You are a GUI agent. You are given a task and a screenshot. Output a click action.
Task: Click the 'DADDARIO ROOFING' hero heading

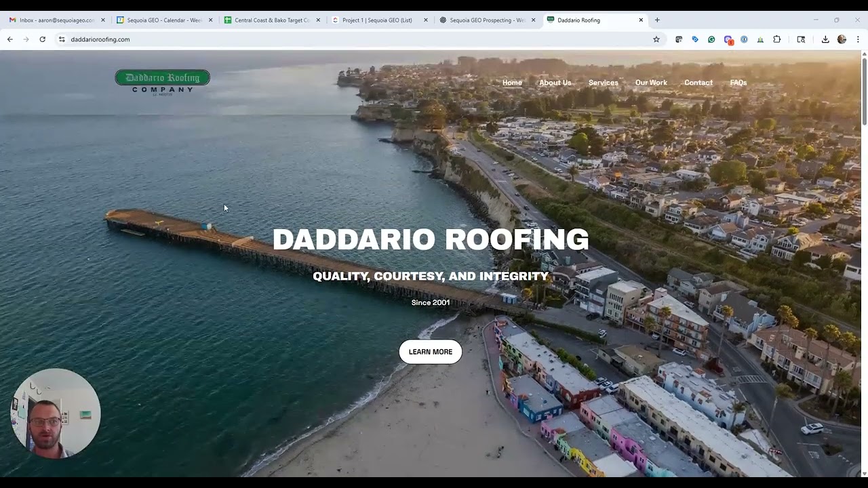point(431,239)
